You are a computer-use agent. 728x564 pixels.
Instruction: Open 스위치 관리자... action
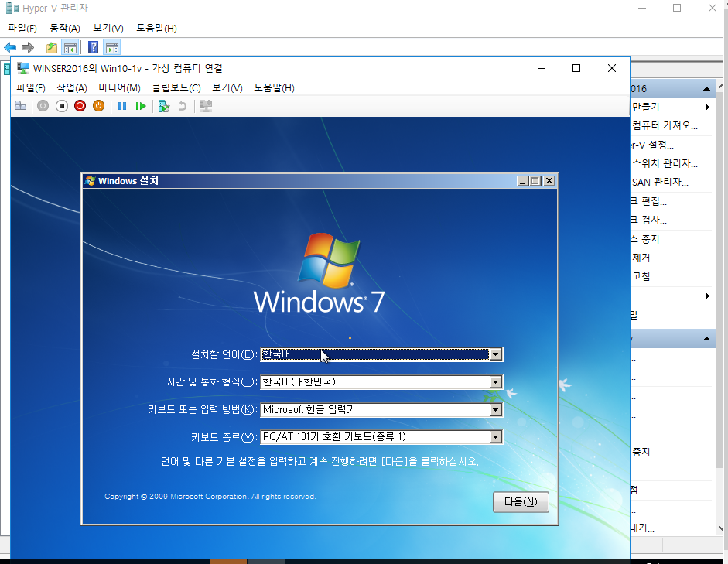click(x=665, y=163)
